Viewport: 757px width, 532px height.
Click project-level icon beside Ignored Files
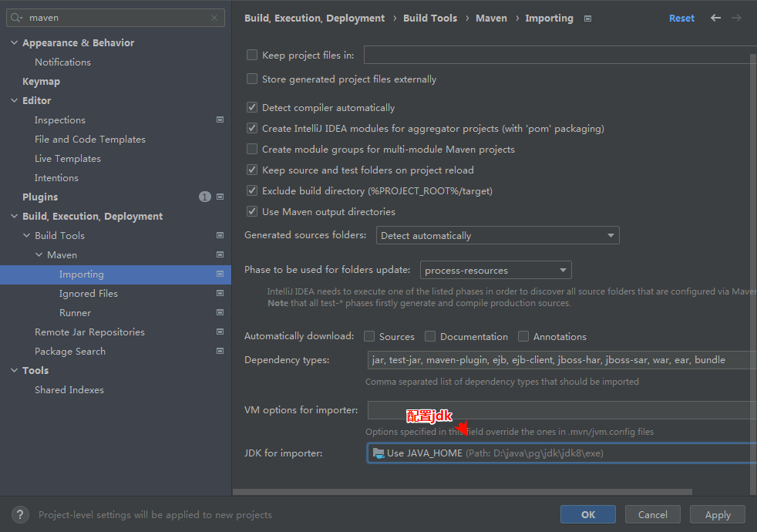(x=220, y=294)
